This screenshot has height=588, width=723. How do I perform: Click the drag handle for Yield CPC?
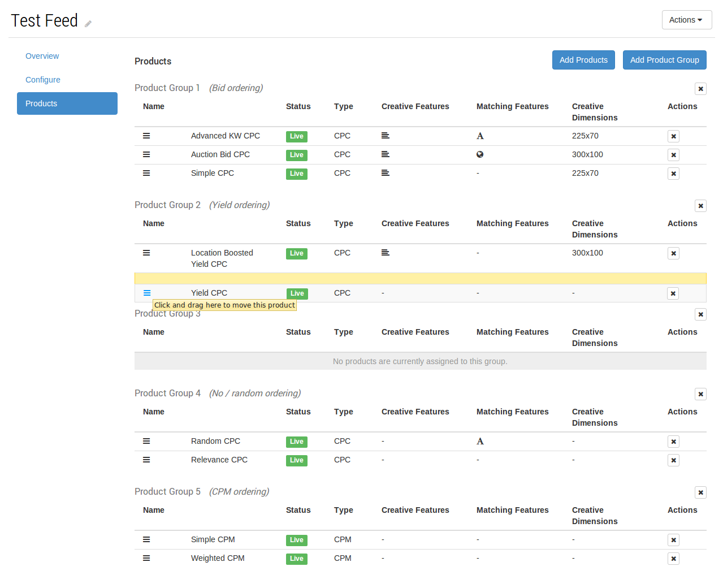tap(147, 293)
